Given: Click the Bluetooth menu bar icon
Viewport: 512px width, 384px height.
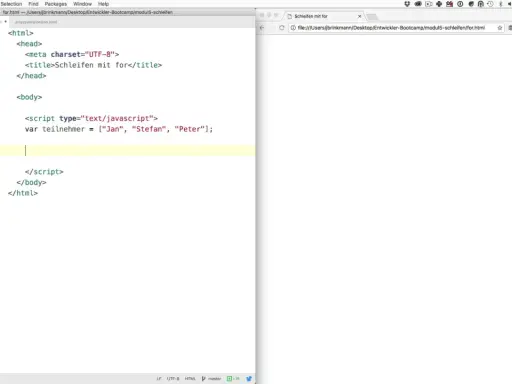Looking at the screenshot, I should point(500,4).
